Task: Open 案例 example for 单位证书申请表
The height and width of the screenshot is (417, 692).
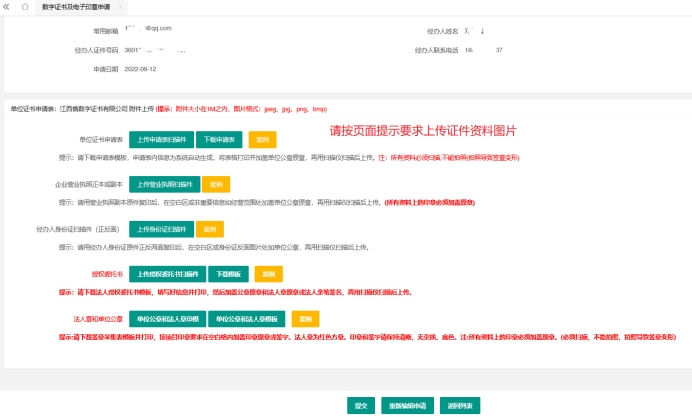Action: click(x=261, y=140)
